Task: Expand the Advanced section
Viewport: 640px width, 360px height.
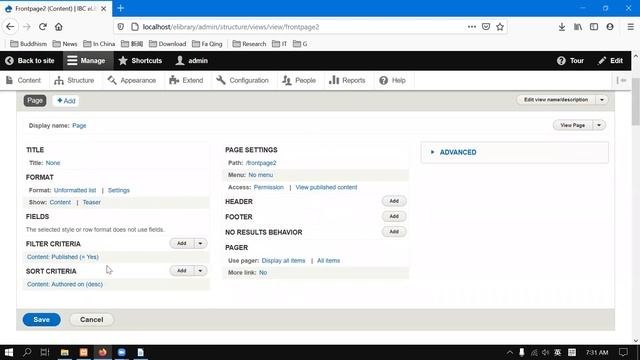Action: click(x=458, y=152)
